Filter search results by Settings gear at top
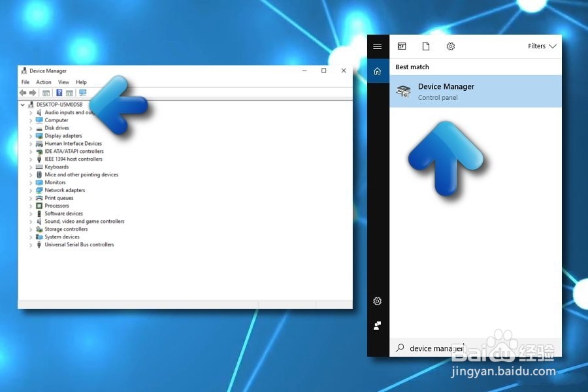Screen dimensions: 588x392 tap(450, 46)
